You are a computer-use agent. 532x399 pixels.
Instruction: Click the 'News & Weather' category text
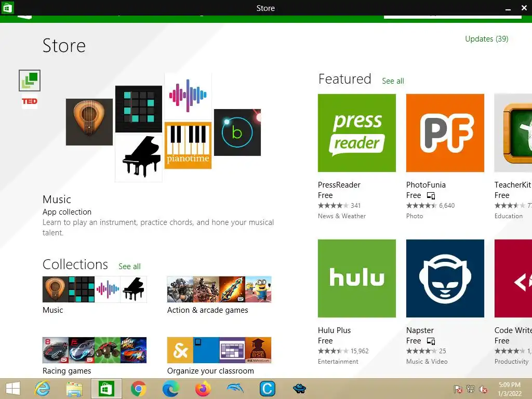click(x=342, y=216)
